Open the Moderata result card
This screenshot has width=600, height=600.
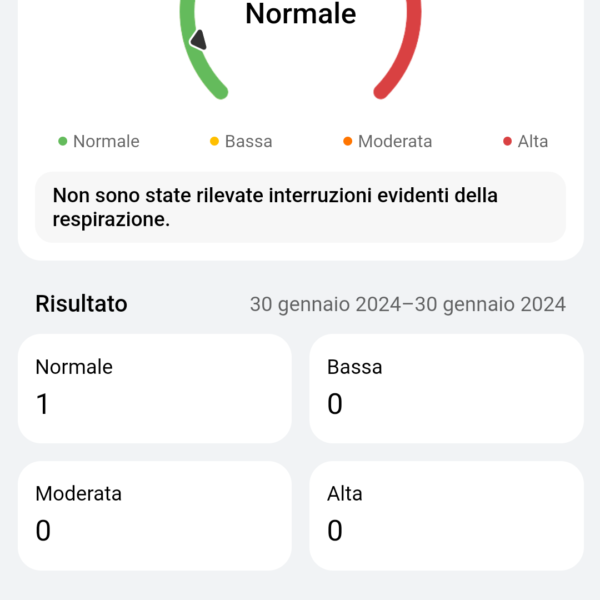(155, 515)
